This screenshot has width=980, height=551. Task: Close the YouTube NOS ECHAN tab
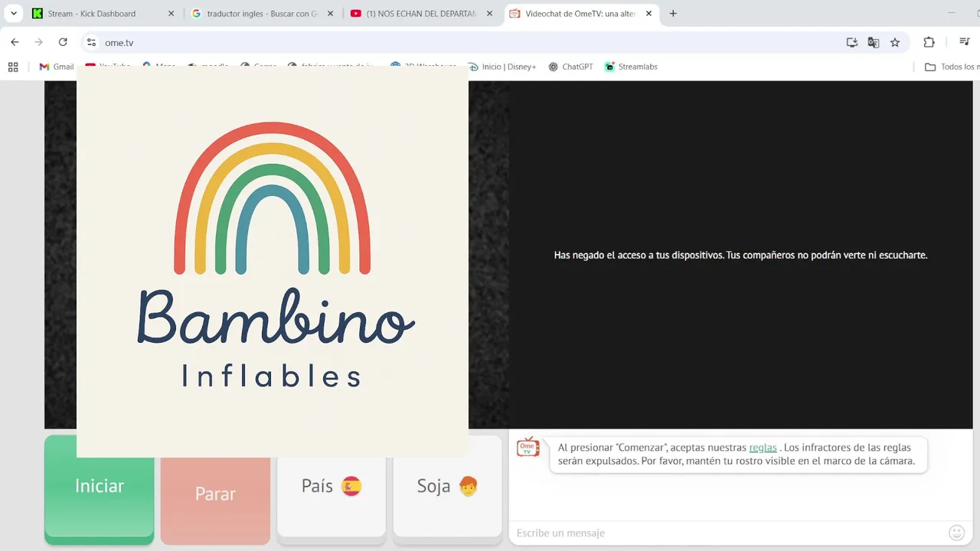pyautogui.click(x=489, y=13)
